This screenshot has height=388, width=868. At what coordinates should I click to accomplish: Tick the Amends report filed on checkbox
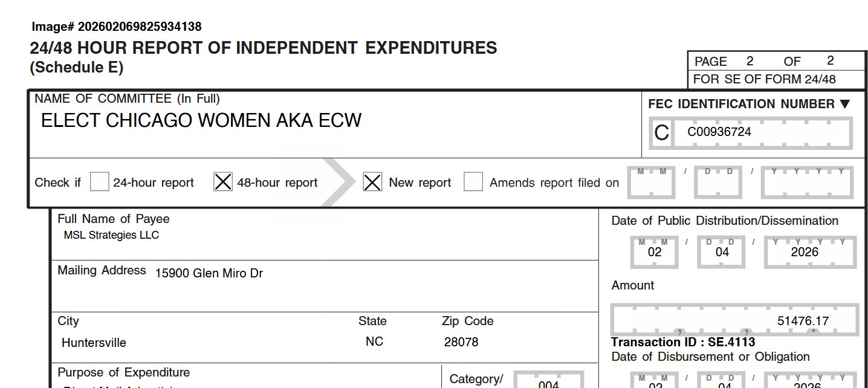pyautogui.click(x=473, y=182)
